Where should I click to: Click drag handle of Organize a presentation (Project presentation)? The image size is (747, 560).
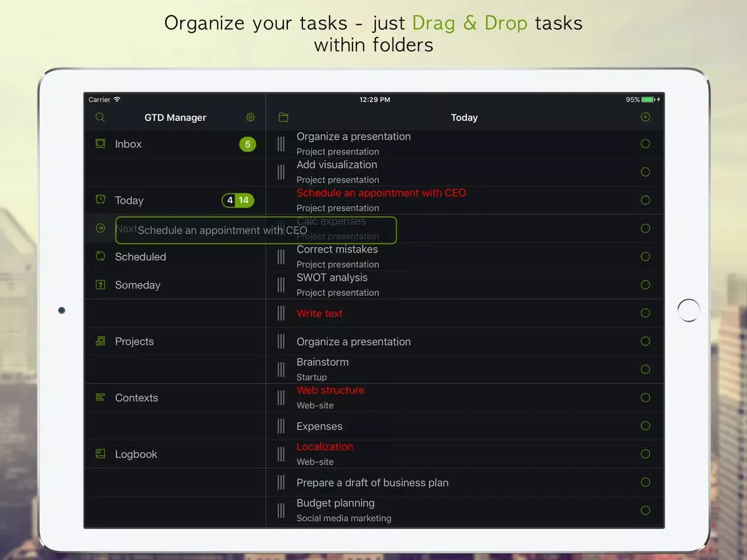(281, 144)
